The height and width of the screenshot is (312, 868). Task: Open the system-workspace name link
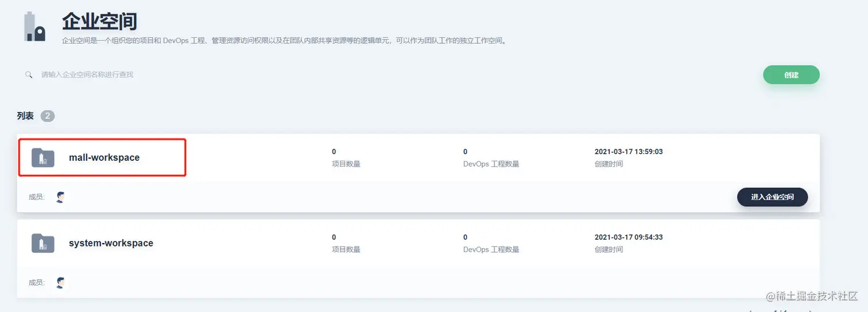point(111,243)
